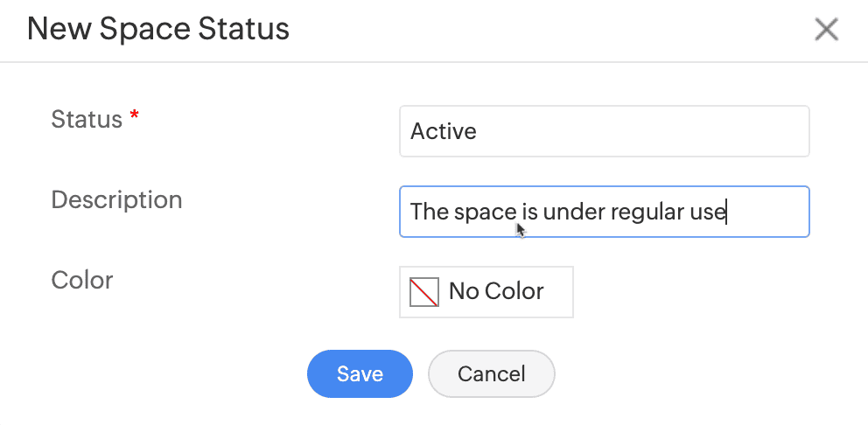Click the "New Space Status" dialog title

158,30
